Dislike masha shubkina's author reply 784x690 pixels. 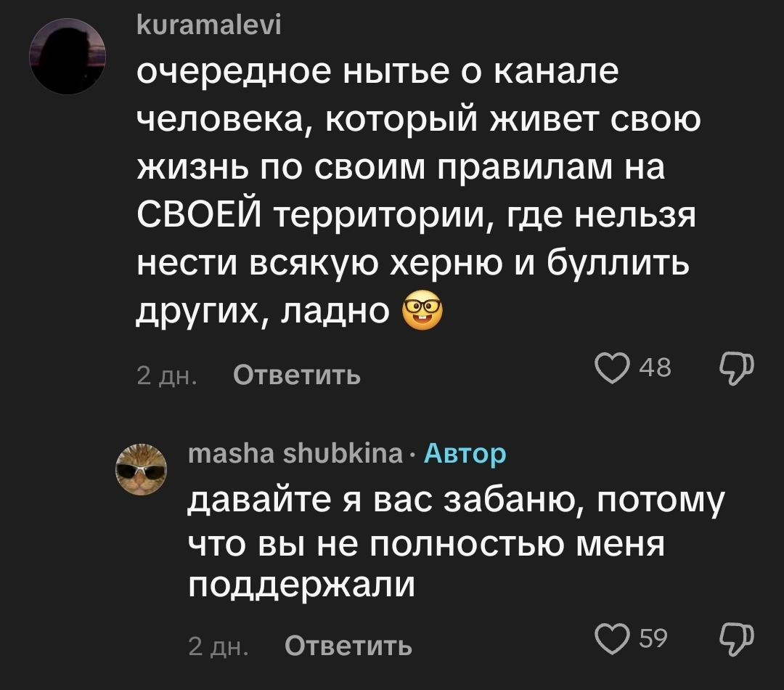[x=738, y=640]
